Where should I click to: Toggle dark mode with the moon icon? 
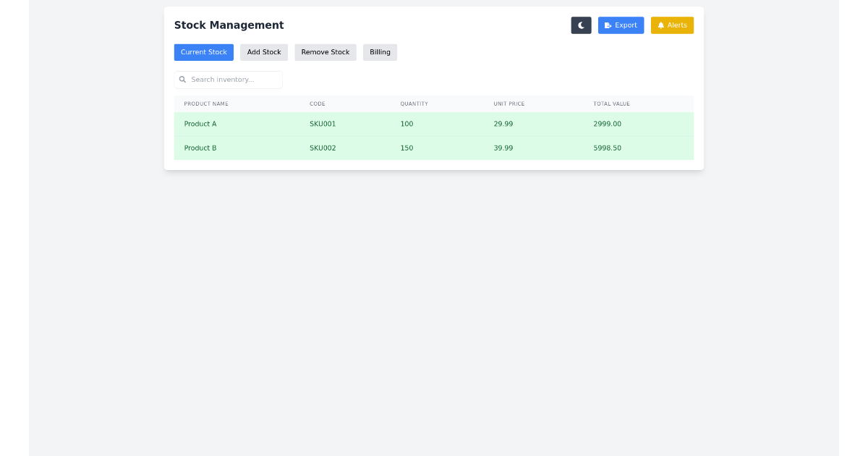pos(581,25)
